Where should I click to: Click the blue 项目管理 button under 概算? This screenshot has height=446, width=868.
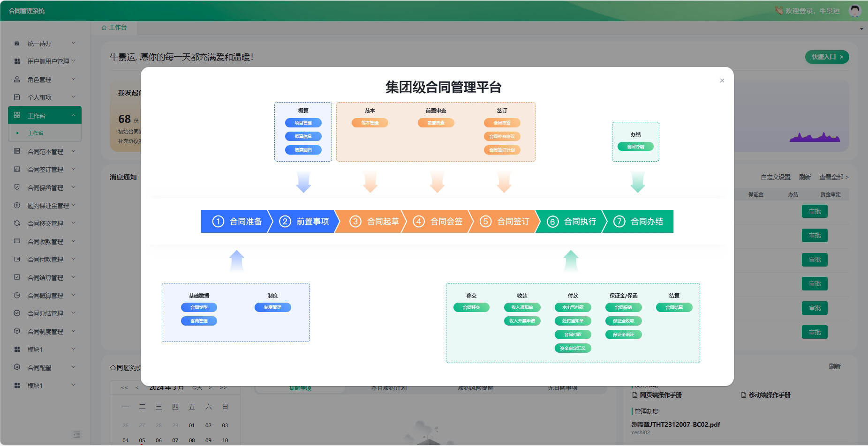[303, 123]
